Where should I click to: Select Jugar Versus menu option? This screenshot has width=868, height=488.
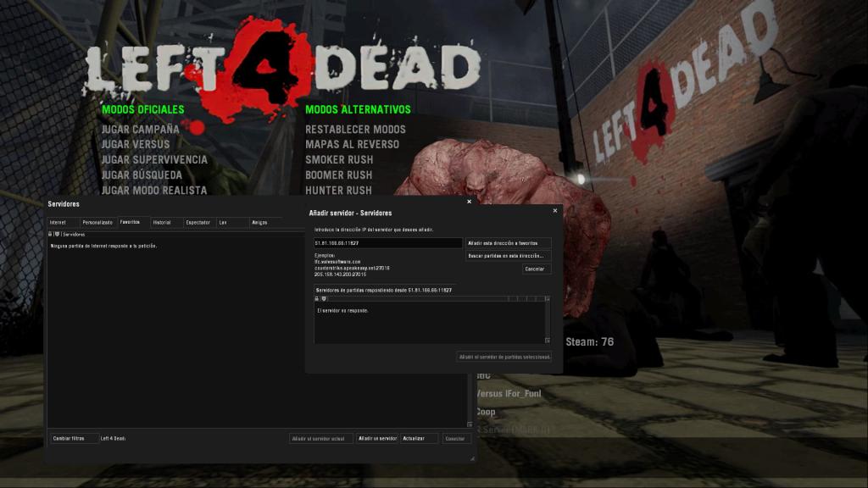(136, 144)
